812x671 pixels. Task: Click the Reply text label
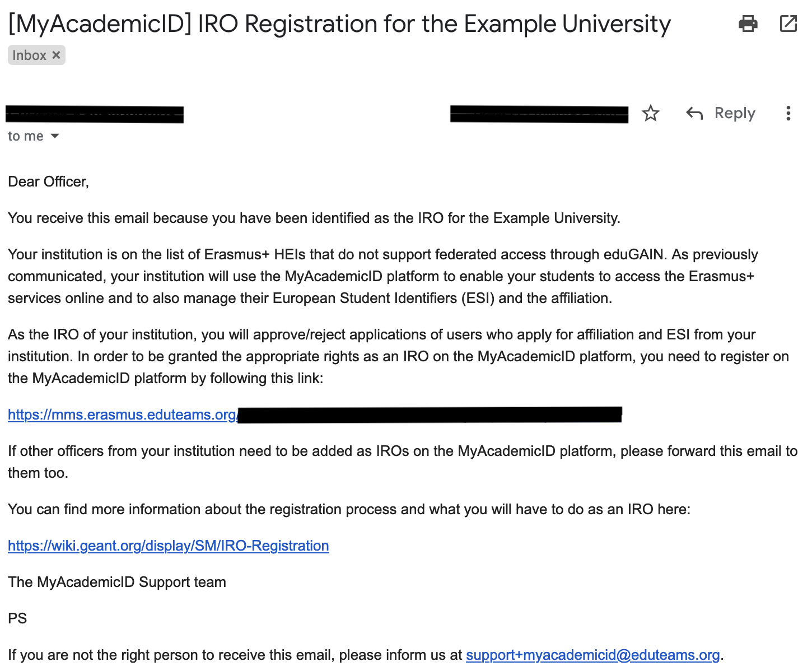pyautogui.click(x=735, y=113)
